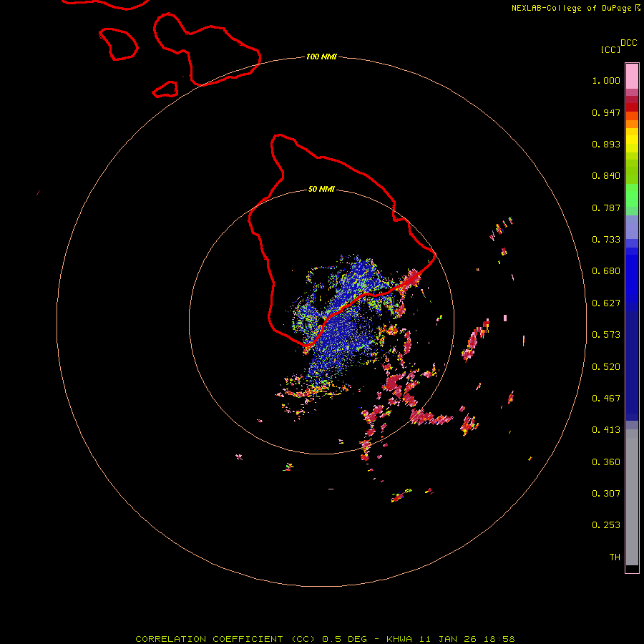Click the 0.947 color scale value
Screen dimensions: 644x644
(x=606, y=112)
